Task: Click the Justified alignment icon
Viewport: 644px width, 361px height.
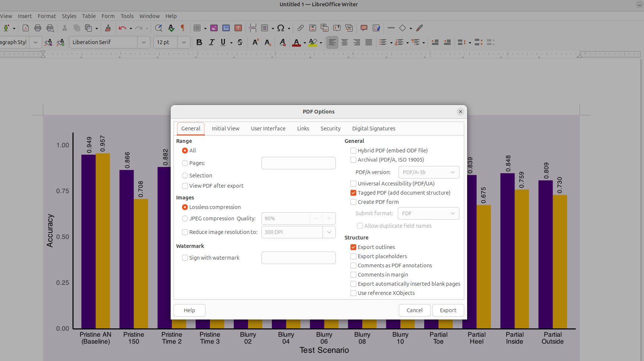Action: coord(369,42)
